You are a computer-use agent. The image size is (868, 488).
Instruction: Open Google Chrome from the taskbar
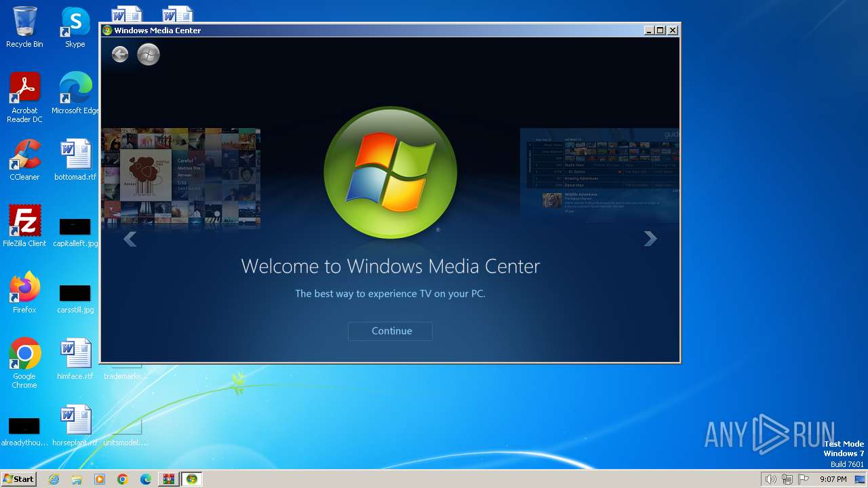point(123,479)
